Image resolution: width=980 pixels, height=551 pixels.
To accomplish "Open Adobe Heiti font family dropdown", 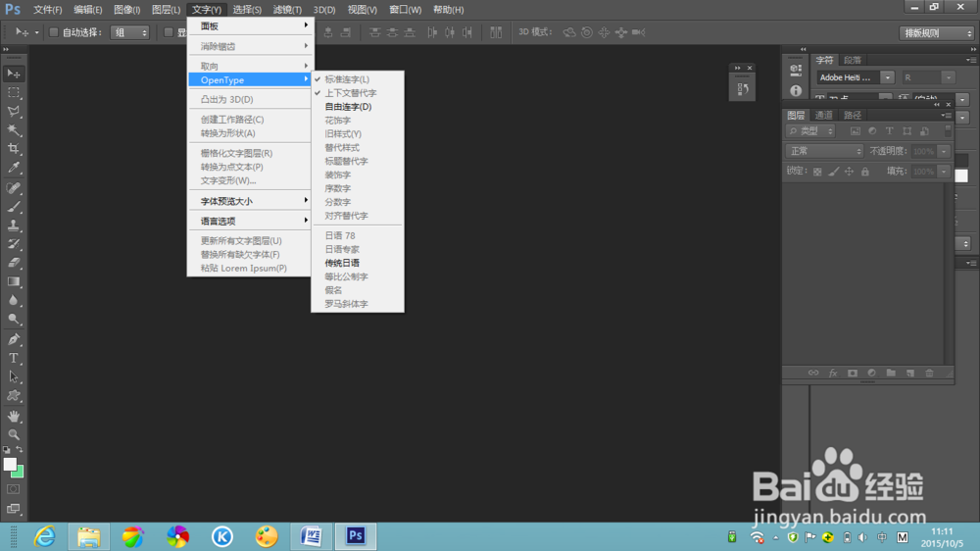I will pos(888,77).
